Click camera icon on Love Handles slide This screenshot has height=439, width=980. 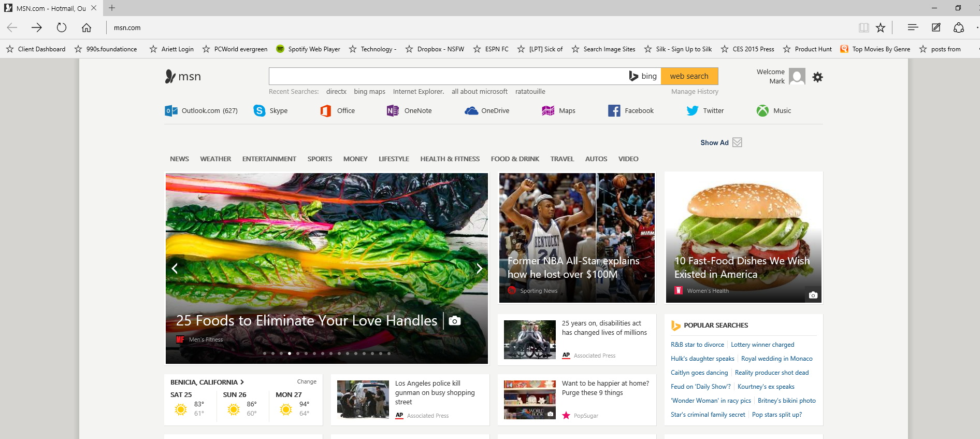tap(454, 321)
